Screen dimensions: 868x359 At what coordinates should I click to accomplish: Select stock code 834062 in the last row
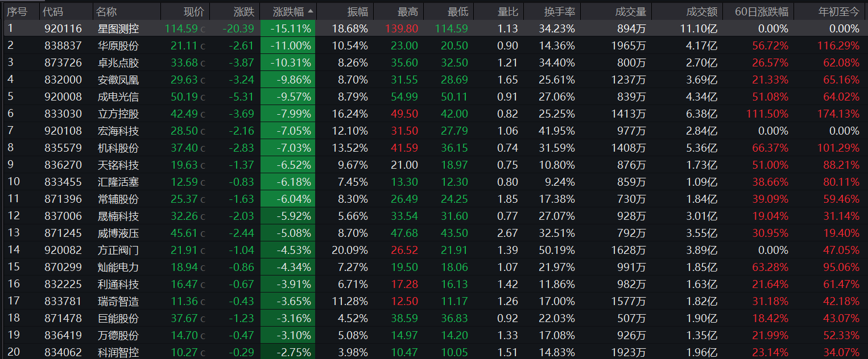pos(63,352)
